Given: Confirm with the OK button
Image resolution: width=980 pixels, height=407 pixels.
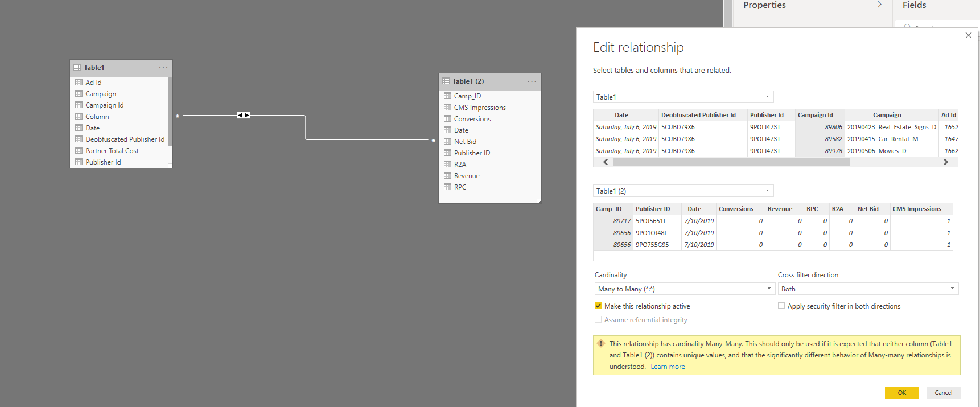Looking at the screenshot, I should (902, 393).
